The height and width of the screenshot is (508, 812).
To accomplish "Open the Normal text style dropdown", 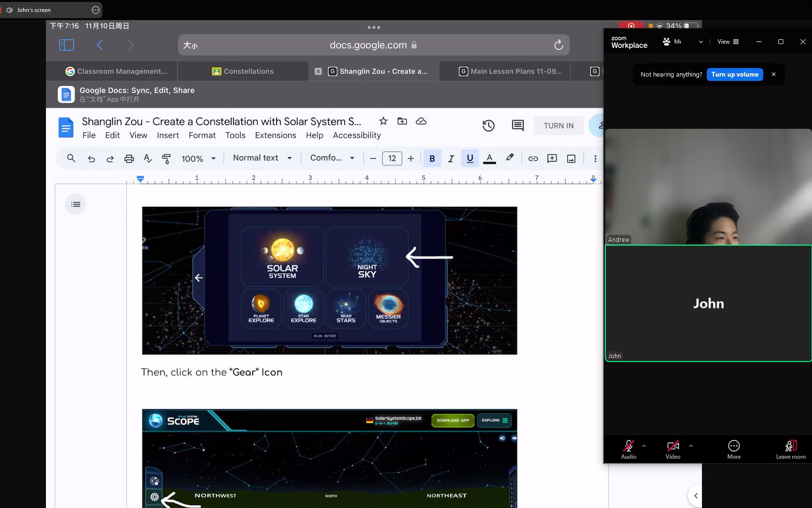I will coord(262,158).
